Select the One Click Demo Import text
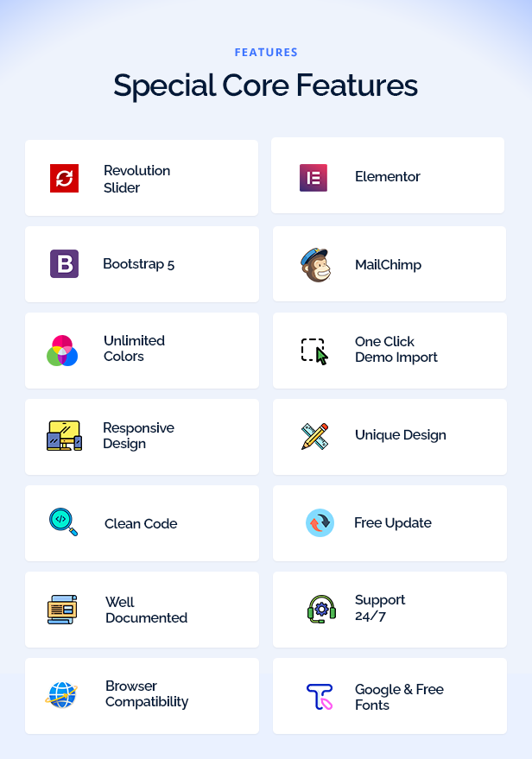 tap(396, 350)
